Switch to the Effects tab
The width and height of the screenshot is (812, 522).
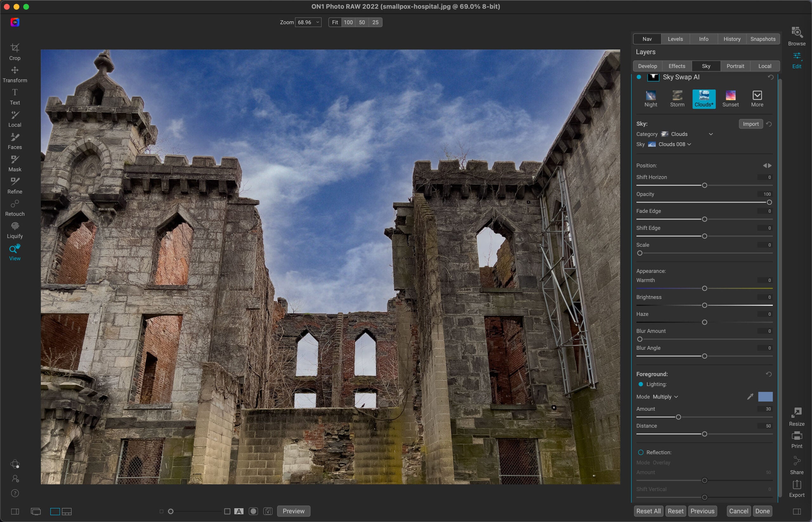[677, 66]
